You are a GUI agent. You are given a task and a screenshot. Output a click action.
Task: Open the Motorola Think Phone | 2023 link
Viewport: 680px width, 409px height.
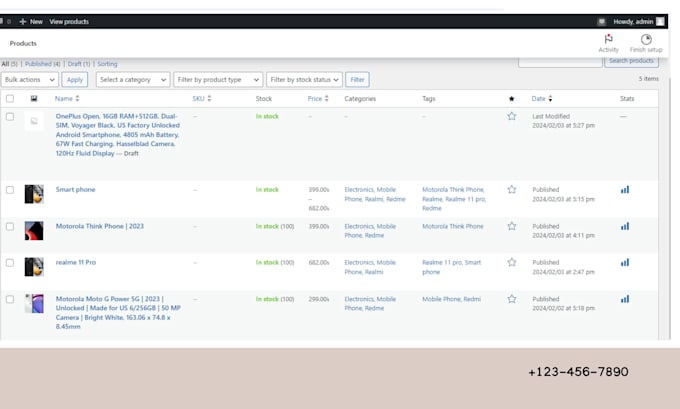coord(100,226)
